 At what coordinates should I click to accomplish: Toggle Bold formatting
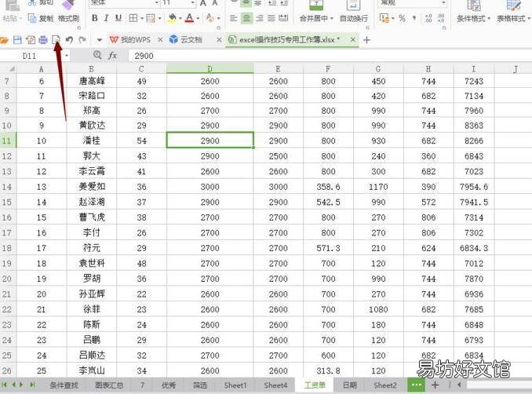click(95, 18)
